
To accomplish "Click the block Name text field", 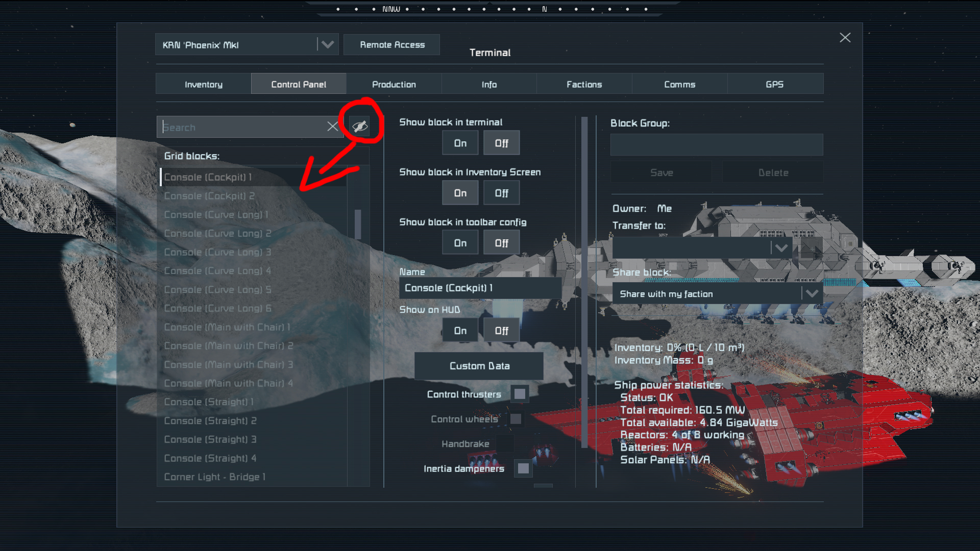I will click(480, 288).
